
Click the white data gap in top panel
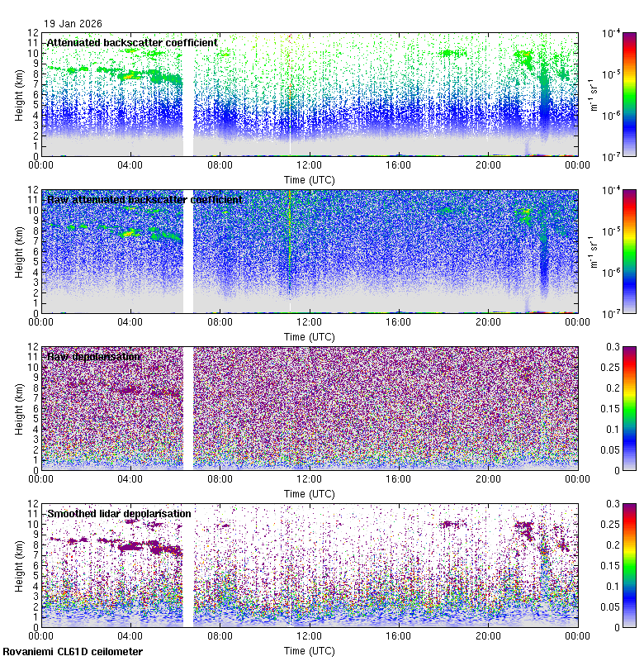click(187, 94)
